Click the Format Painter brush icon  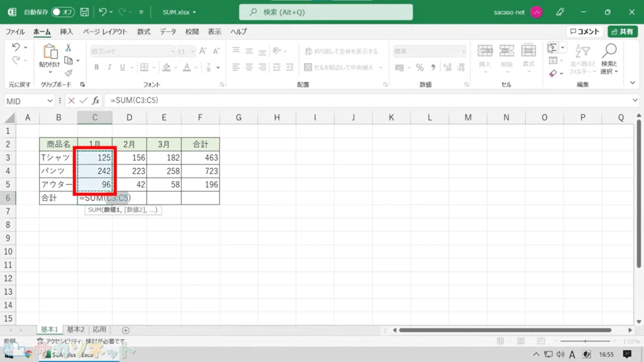tap(69, 73)
